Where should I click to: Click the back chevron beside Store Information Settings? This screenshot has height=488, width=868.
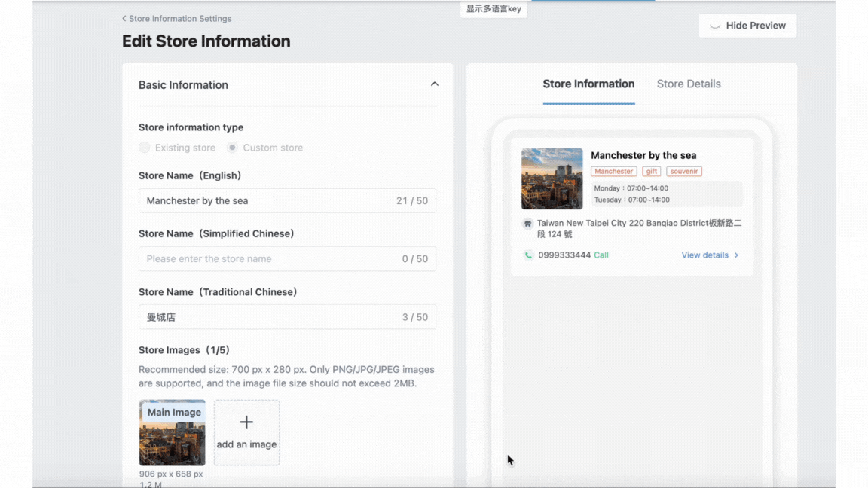(124, 18)
